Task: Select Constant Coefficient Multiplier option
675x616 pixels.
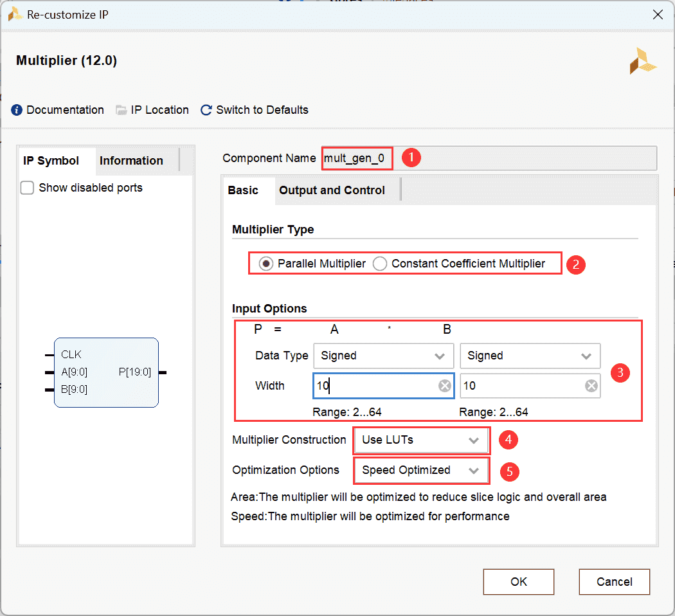Action: tap(380, 264)
